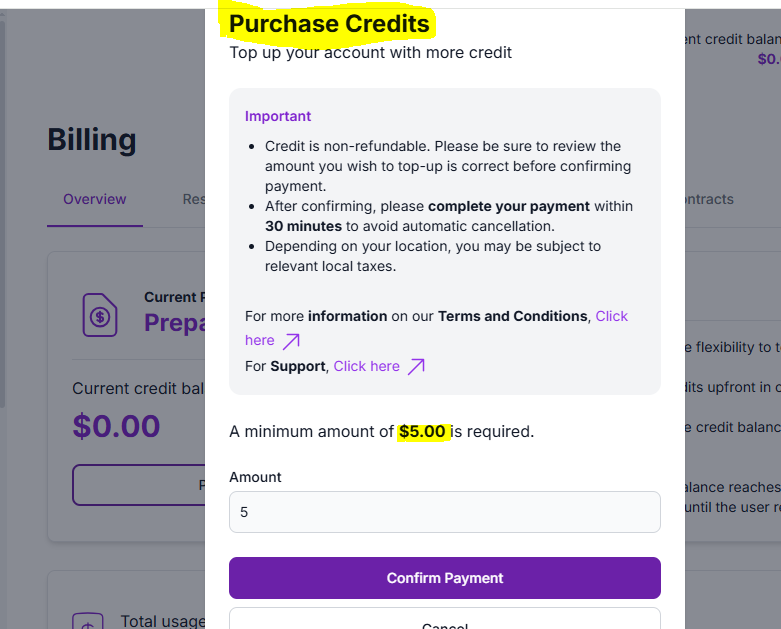The image size is (781, 629).
Task: Focus the Amount input field
Action: pyautogui.click(x=445, y=512)
